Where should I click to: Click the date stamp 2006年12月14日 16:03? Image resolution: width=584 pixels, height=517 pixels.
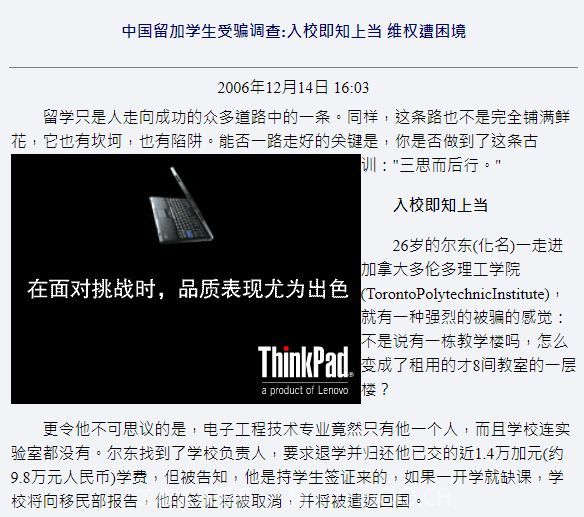pos(293,88)
